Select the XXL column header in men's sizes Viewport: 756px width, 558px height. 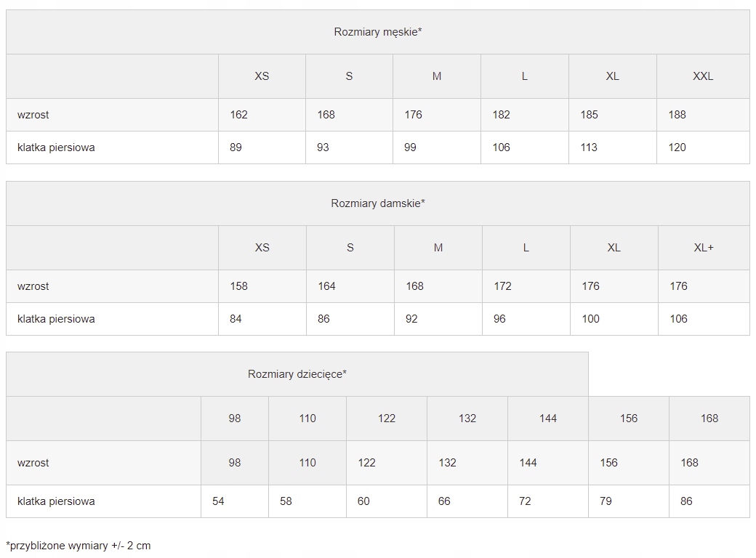pos(702,76)
